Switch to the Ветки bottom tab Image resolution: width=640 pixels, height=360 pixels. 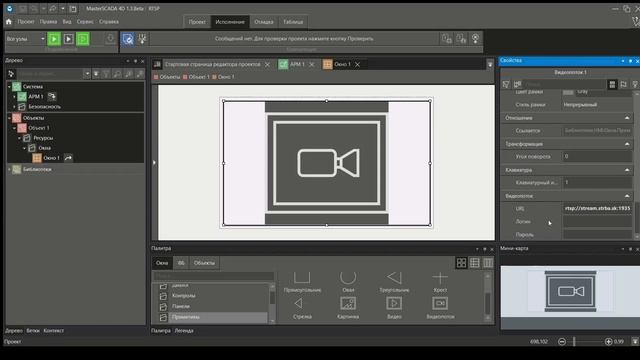point(33,331)
